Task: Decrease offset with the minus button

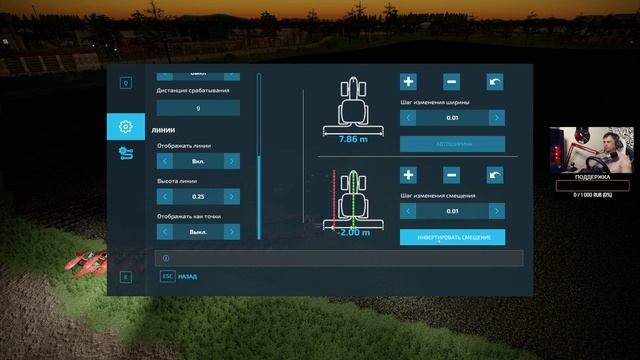Action: tap(451, 175)
